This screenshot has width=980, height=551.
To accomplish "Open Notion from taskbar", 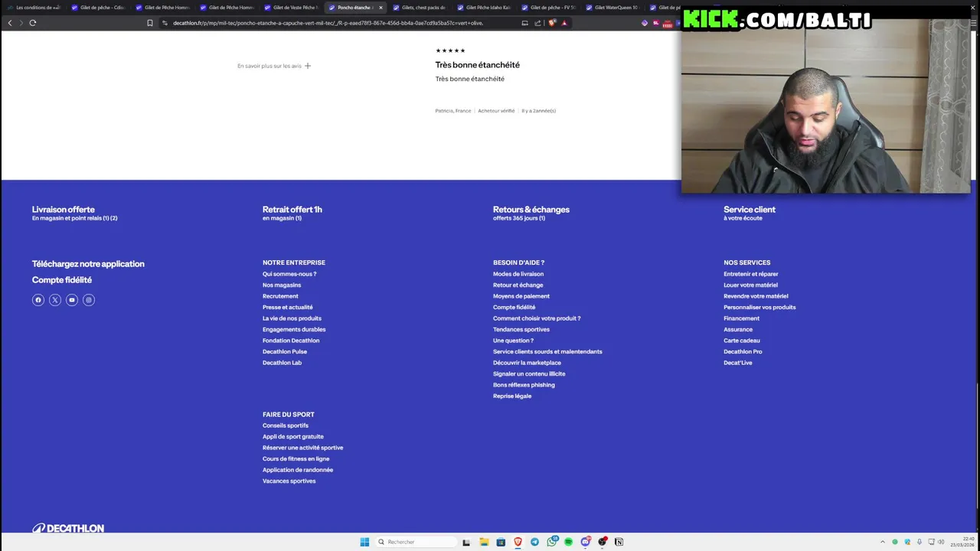I will pyautogui.click(x=619, y=542).
